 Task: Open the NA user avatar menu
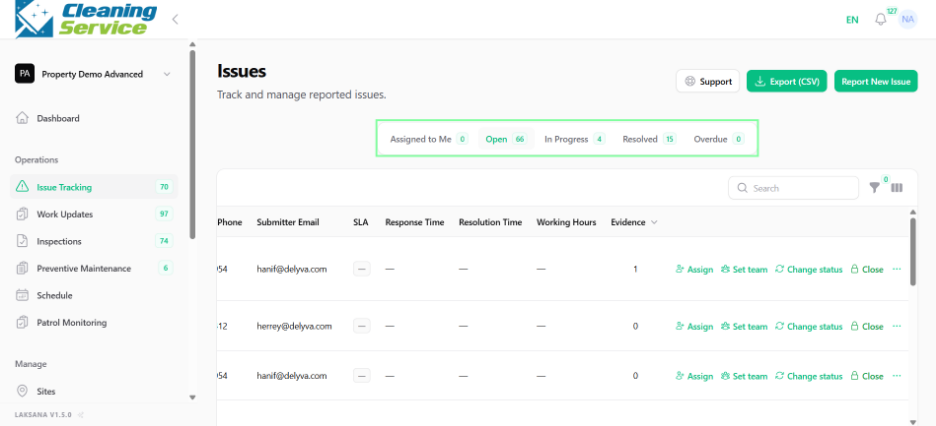tap(908, 19)
